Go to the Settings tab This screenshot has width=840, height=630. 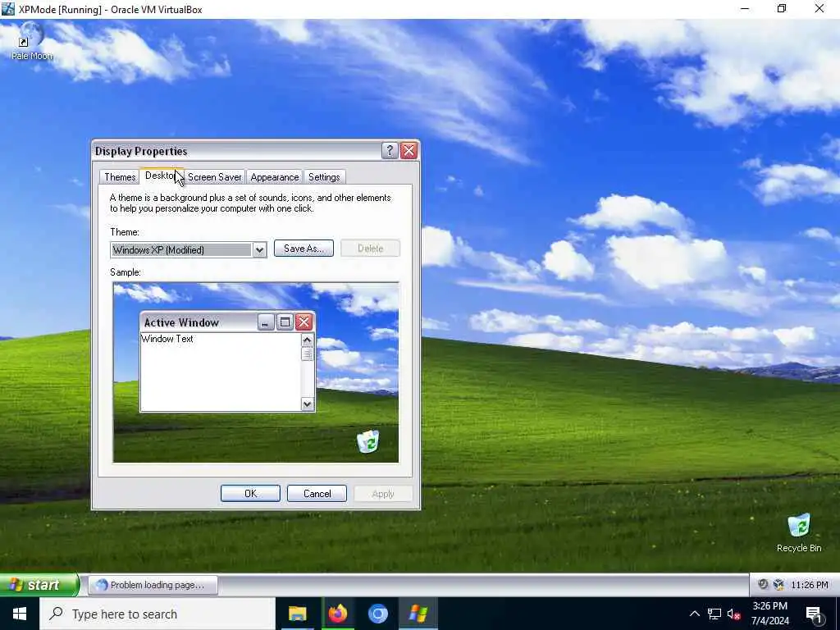coord(324,177)
